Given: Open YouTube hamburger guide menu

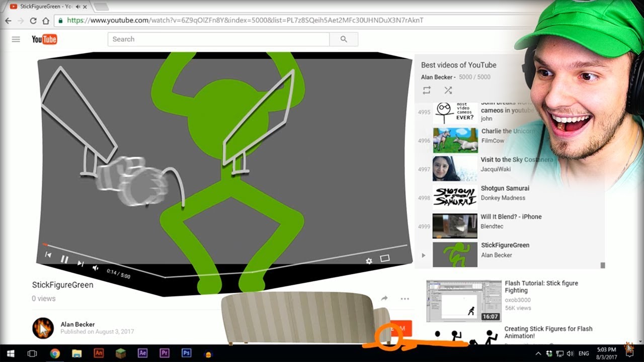Looking at the screenshot, I should (16, 39).
